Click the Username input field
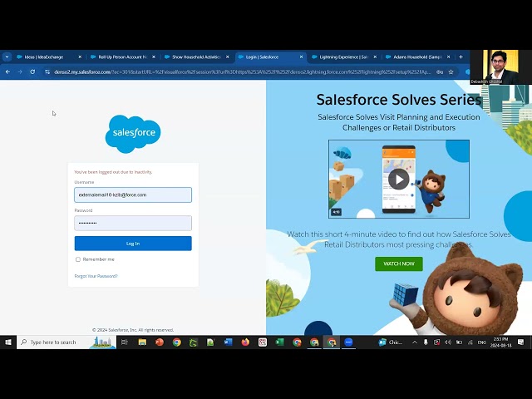The height and width of the screenshot is (399, 532). coord(133,195)
